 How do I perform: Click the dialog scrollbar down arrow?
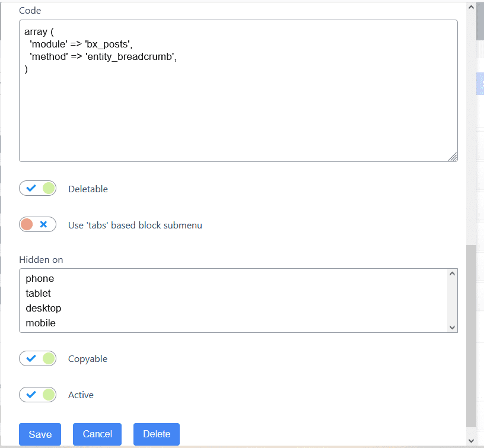coord(471,440)
